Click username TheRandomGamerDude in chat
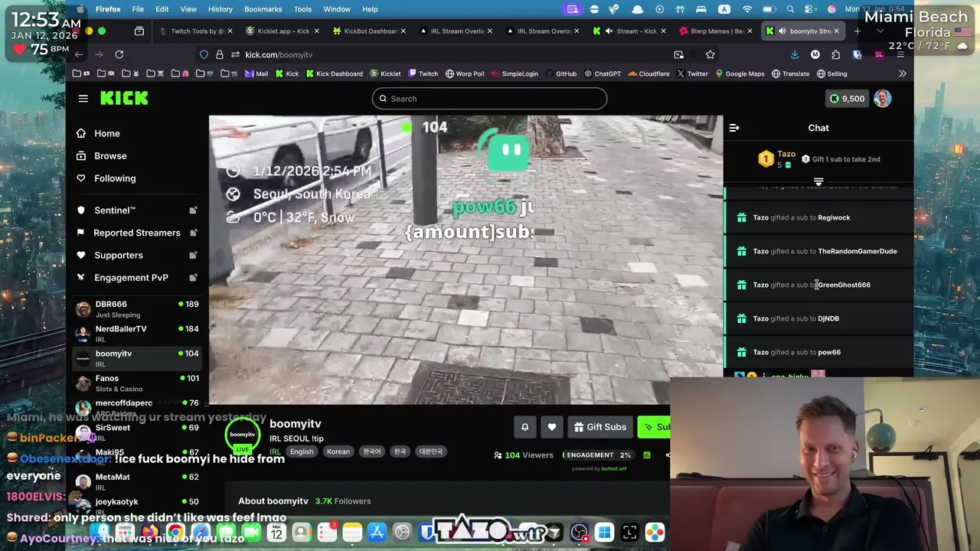980x551 pixels. coord(857,251)
